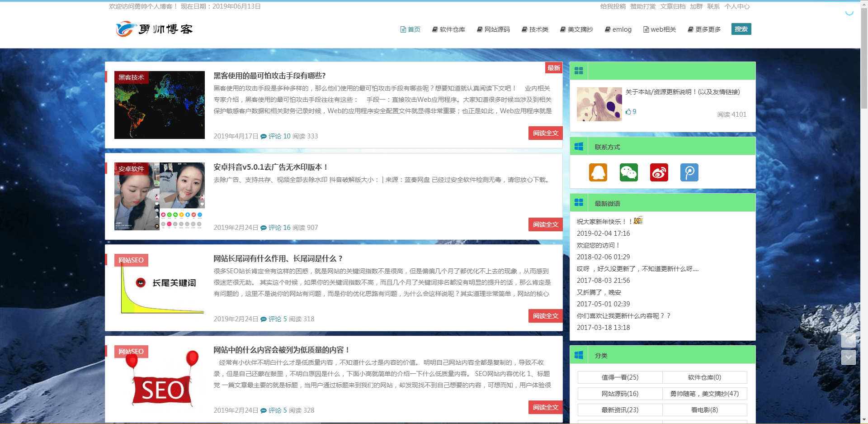This screenshot has height=424, width=868.
Task: Click the panel icon beside 分类 header
Action: pos(579,355)
